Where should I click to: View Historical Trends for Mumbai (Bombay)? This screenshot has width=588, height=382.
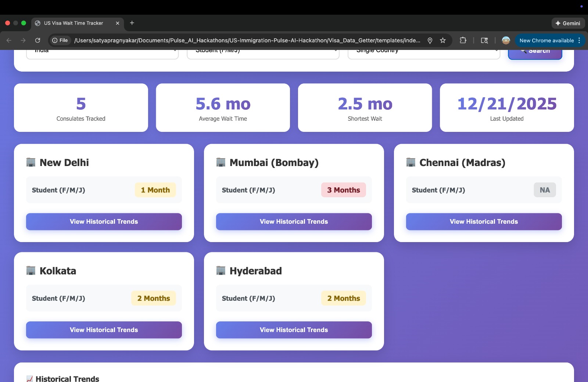[x=294, y=221]
